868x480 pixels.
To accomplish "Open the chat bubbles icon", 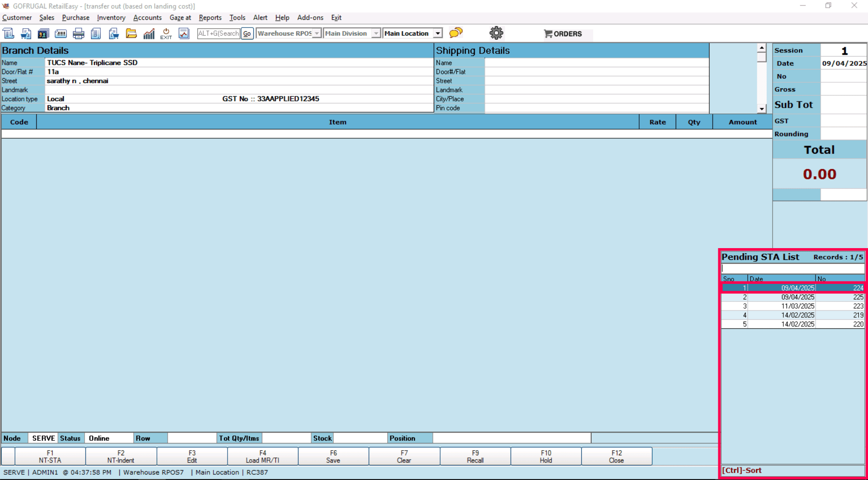I will coord(456,33).
